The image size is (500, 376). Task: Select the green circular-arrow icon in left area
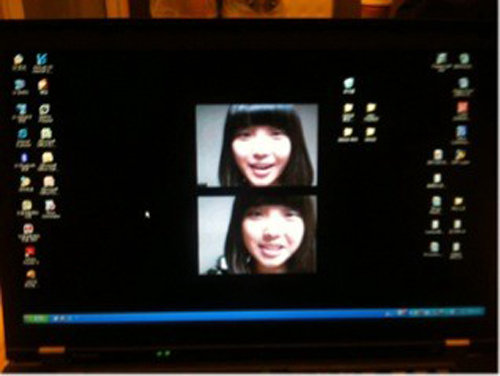tap(45, 110)
